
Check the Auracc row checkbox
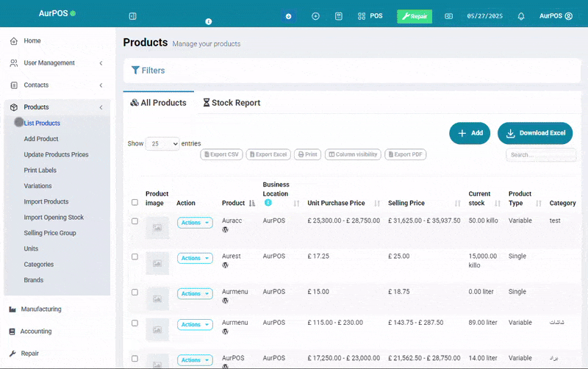pyautogui.click(x=135, y=221)
